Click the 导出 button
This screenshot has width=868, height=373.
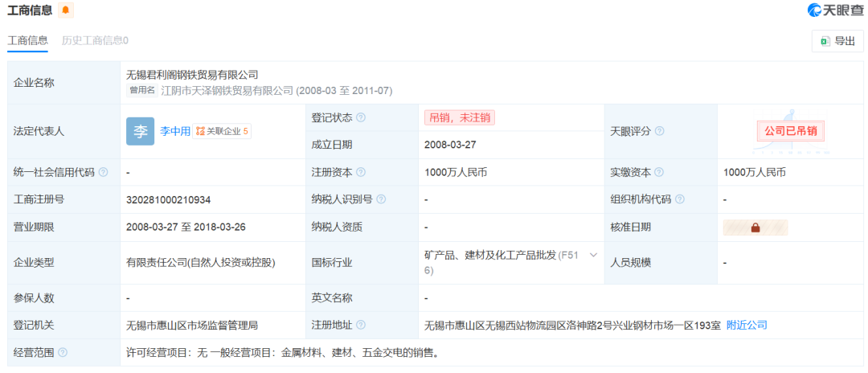[837, 41]
